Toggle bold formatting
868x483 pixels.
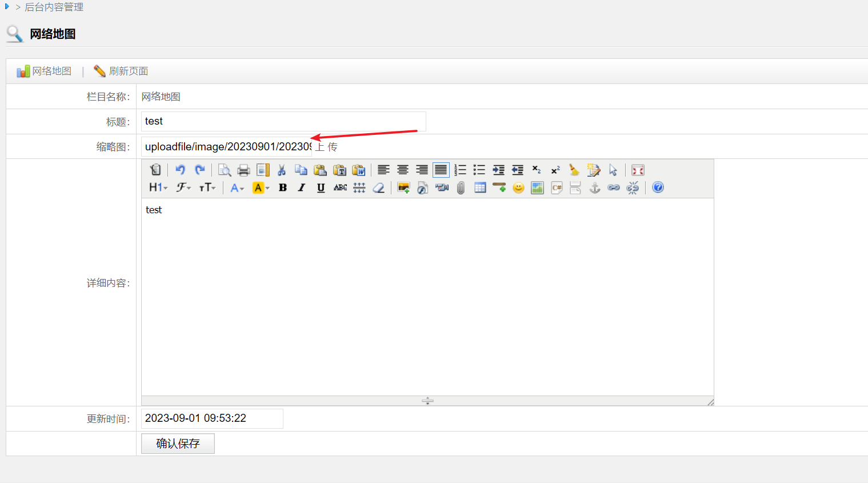pos(283,187)
